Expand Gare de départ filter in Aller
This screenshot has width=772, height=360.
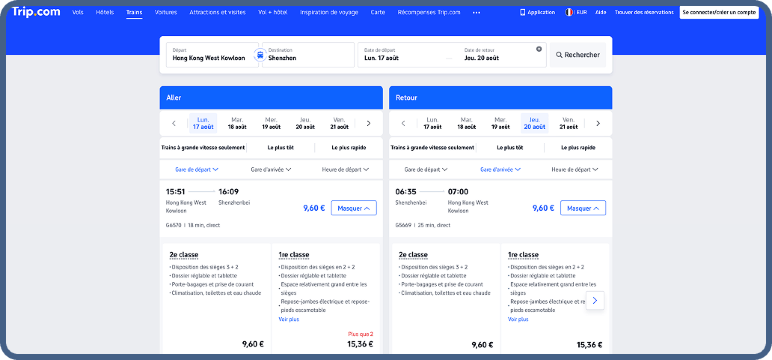(197, 169)
